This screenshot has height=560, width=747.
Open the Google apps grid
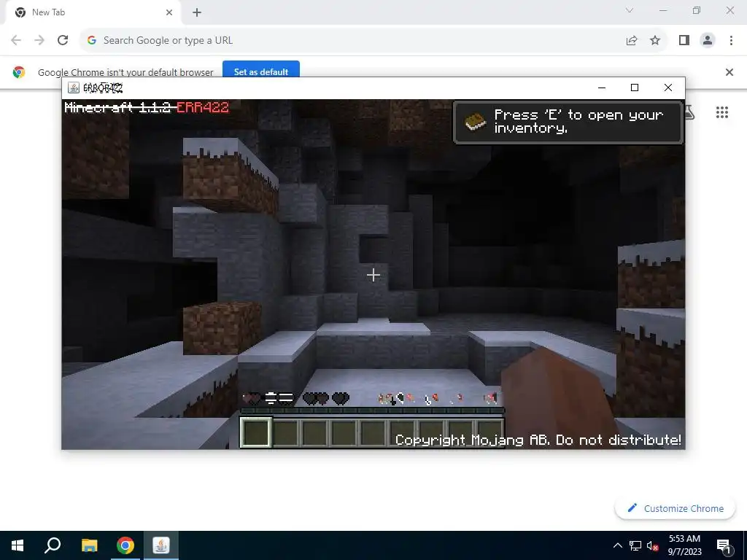point(722,112)
